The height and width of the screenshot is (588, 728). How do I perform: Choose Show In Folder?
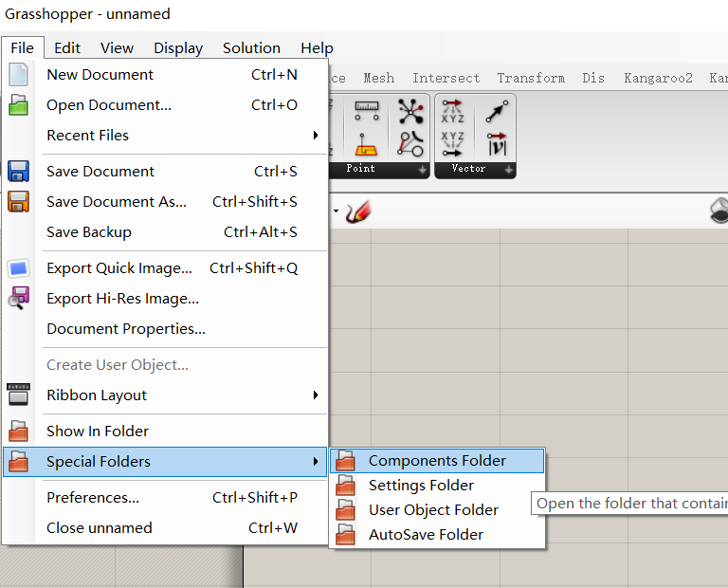[x=165, y=431]
